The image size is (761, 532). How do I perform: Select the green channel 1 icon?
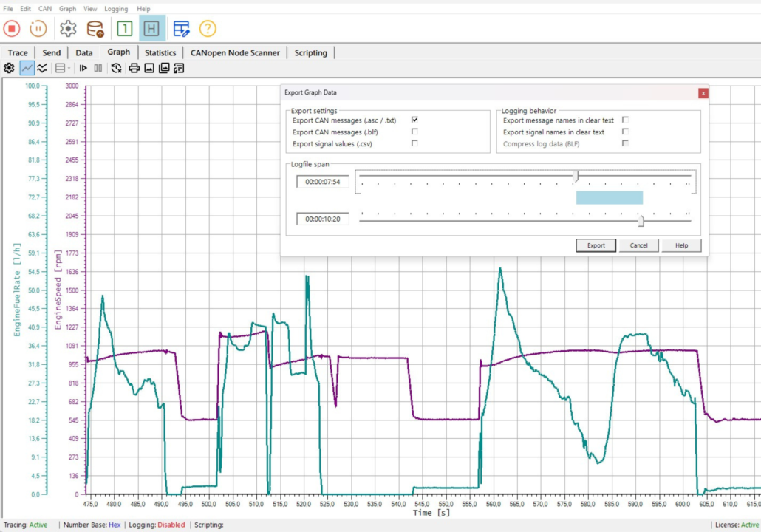[124, 29]
